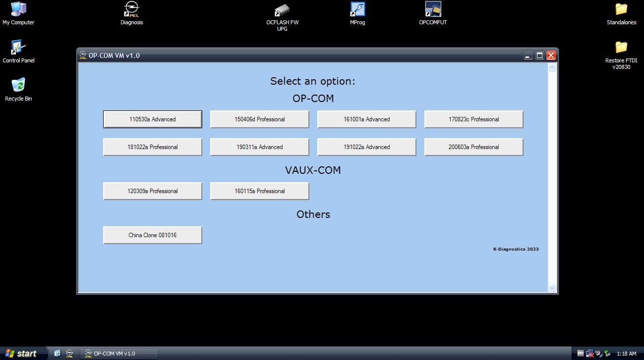Screen dimensions: 644x360
Task: Click the taskbar clock showing 1:18 AM
Action: pyautogui.click(x=626, y=354)
